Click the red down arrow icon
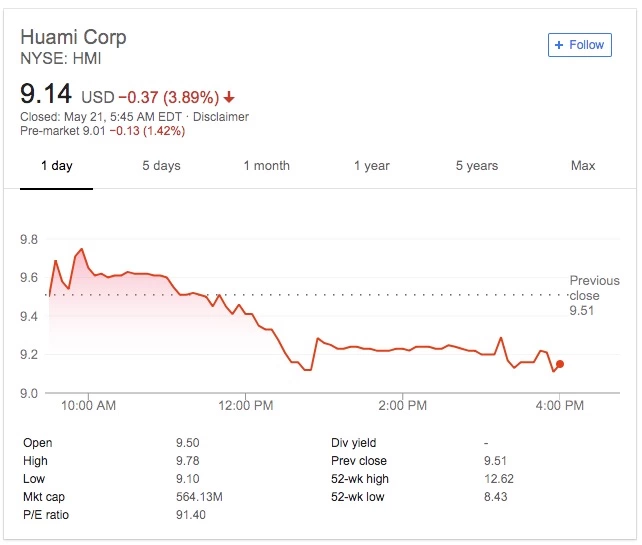This screenshot has width=642, height=545. tap(230, 98)
